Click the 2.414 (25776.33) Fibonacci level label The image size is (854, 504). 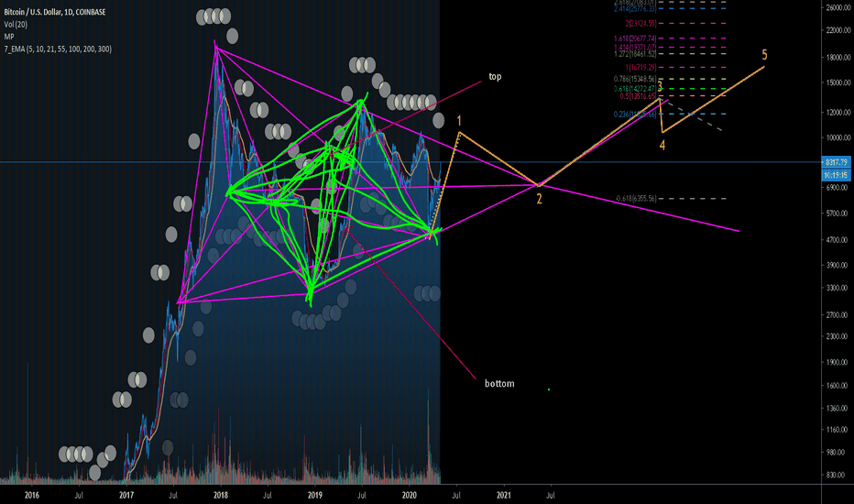tap(635, 9)
